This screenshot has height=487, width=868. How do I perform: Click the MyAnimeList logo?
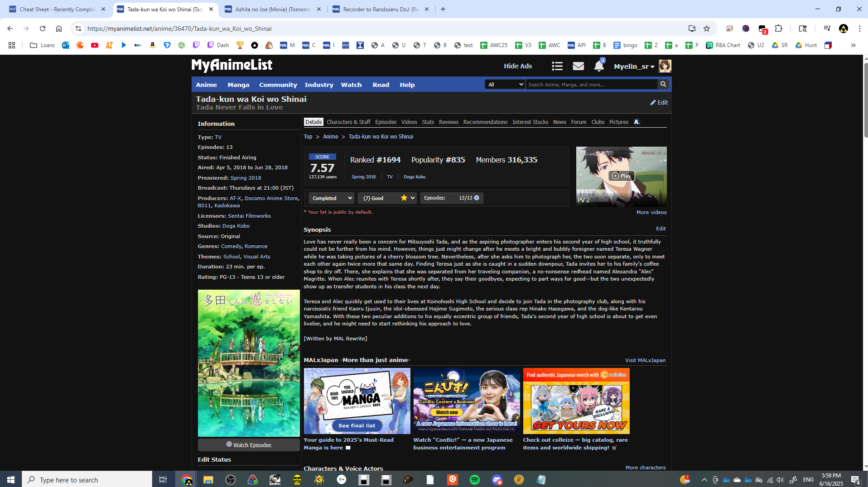pyautogui.click(x=232, y=66)
